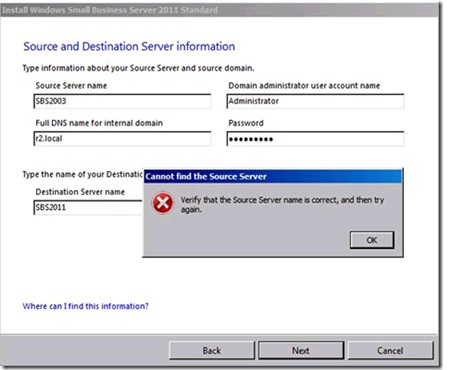Cancel the installation wizard
The width and height of the screenshot is (475, 370).
[x=390, y=350]
